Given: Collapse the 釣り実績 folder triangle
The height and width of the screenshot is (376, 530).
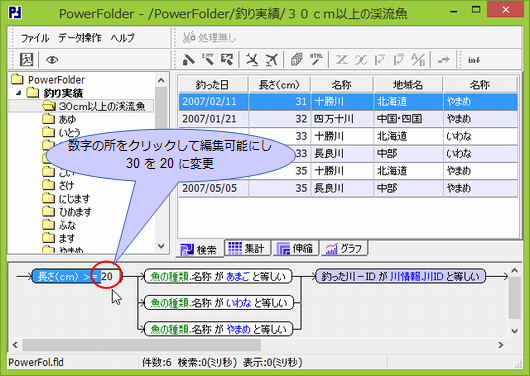Looking at the screenshot, I should coord(19,93).
